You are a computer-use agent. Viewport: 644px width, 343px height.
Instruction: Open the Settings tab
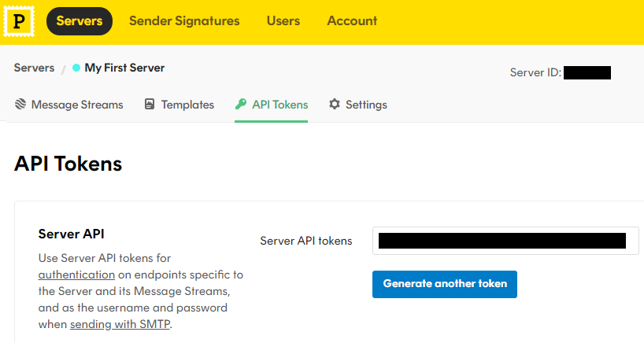point(358,105)
